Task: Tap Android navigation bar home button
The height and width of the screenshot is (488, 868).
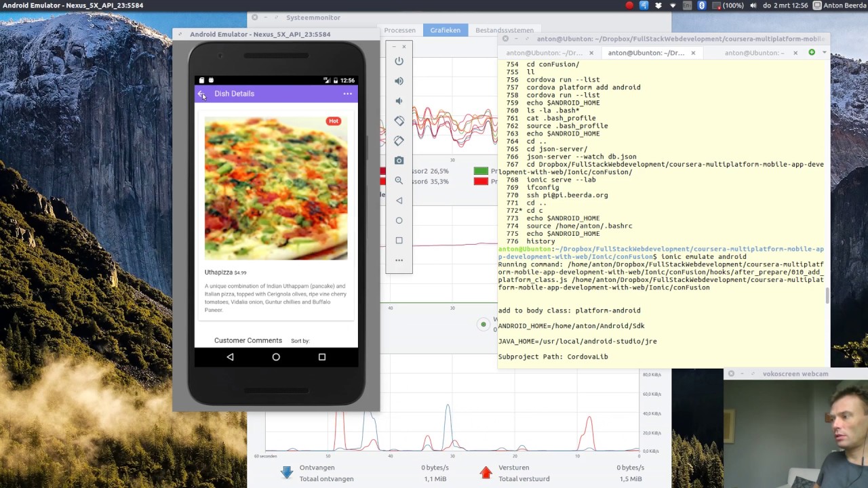Action: pos(276,357)
